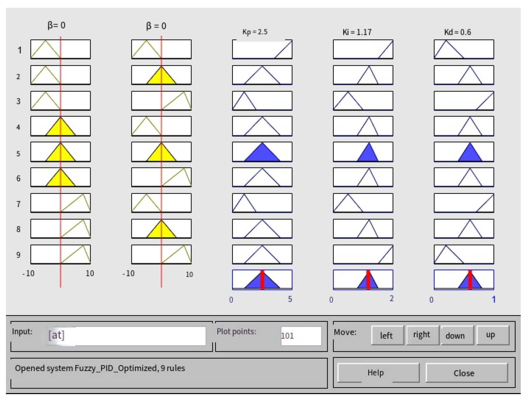Click the aggregated Kd output plot

pyautogui.click(x=464, y=280)
